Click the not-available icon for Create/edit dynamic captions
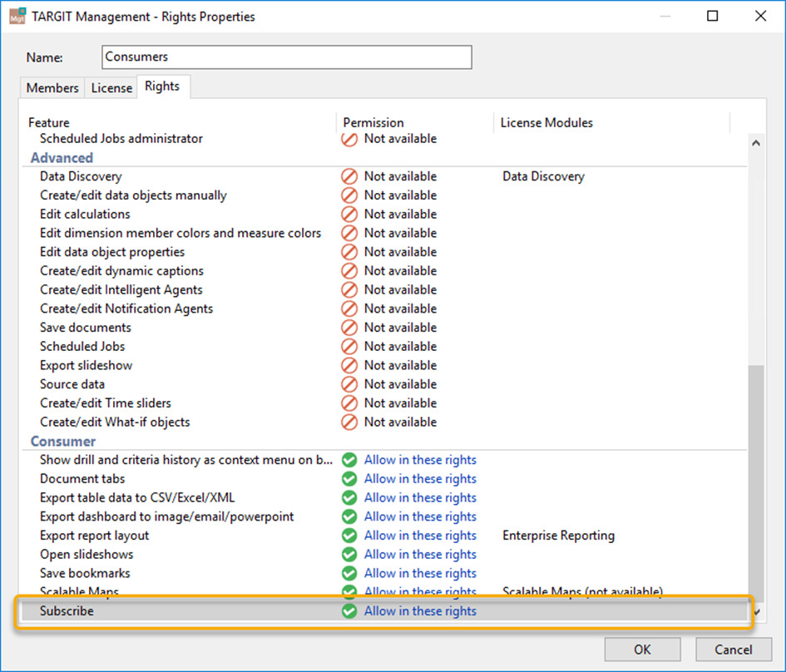Viewport: 786px width, 672px height. (349, 271)
